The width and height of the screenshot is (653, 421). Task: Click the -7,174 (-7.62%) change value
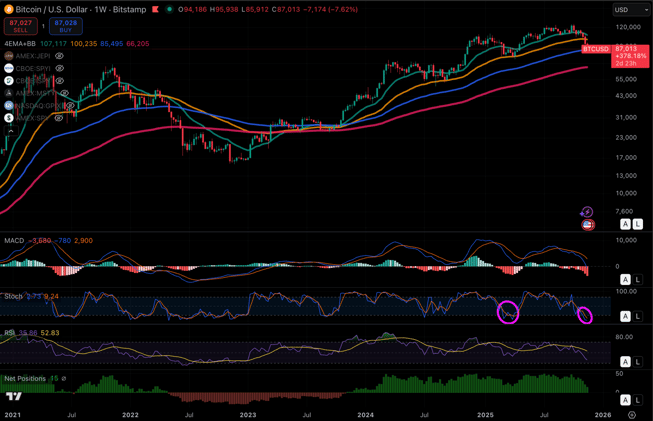[332, 9]
